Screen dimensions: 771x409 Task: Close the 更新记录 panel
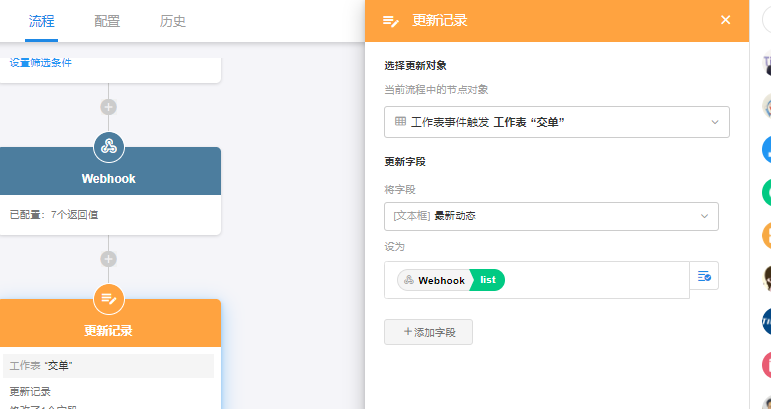click(x=726, y=20)
